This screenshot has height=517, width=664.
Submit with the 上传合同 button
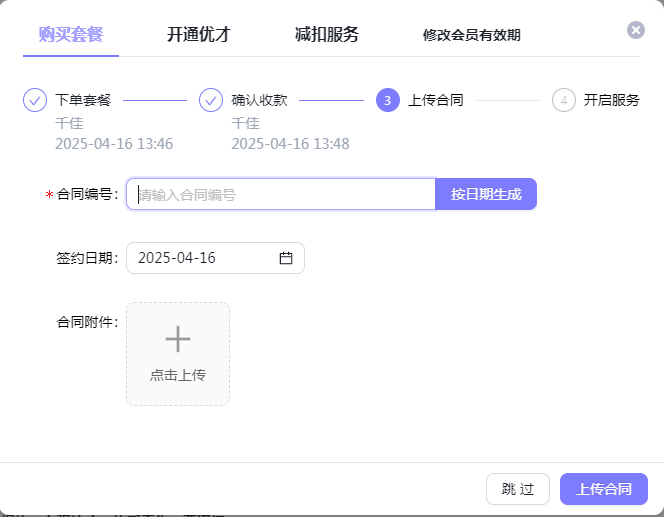604,489
